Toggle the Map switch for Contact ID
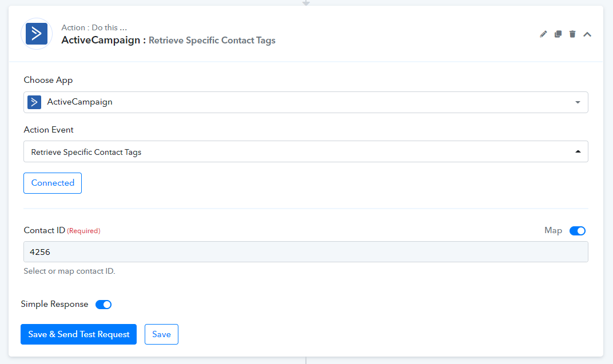613x364 pixels. point(578,231)
